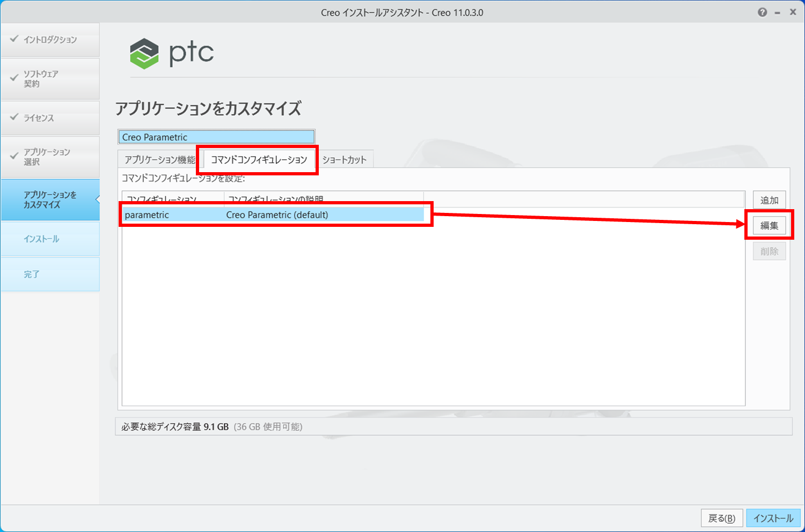This screenshot has width=805, height=532.
Task: Go to ライセンス step in sidebar
Action: [50, 118]
